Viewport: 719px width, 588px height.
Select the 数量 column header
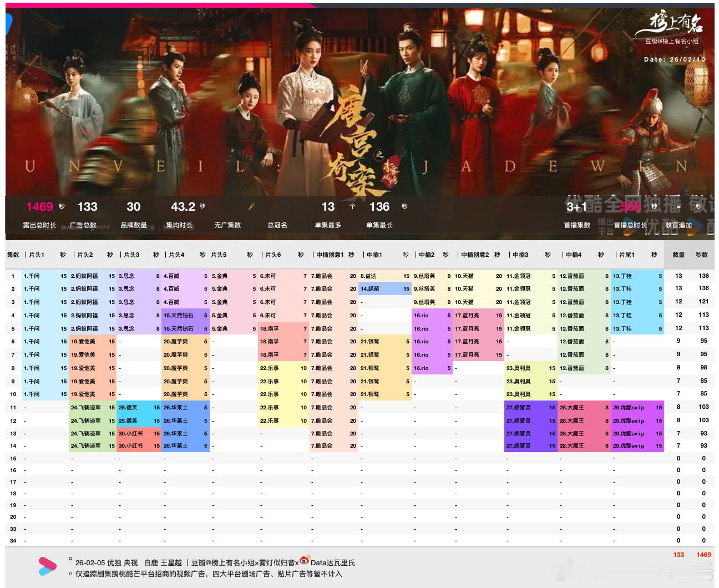pyautogui.click(x=678, y=255)
